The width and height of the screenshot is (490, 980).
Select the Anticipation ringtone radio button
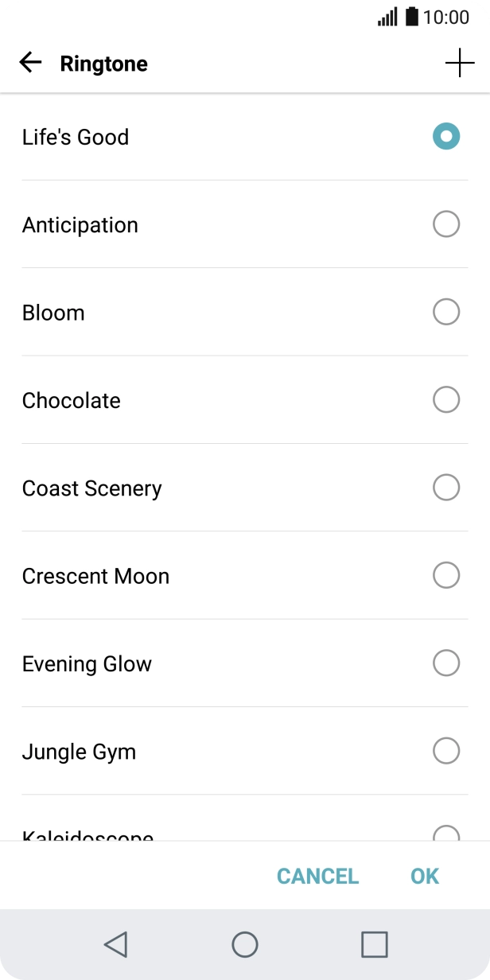[x=445, y=224]
